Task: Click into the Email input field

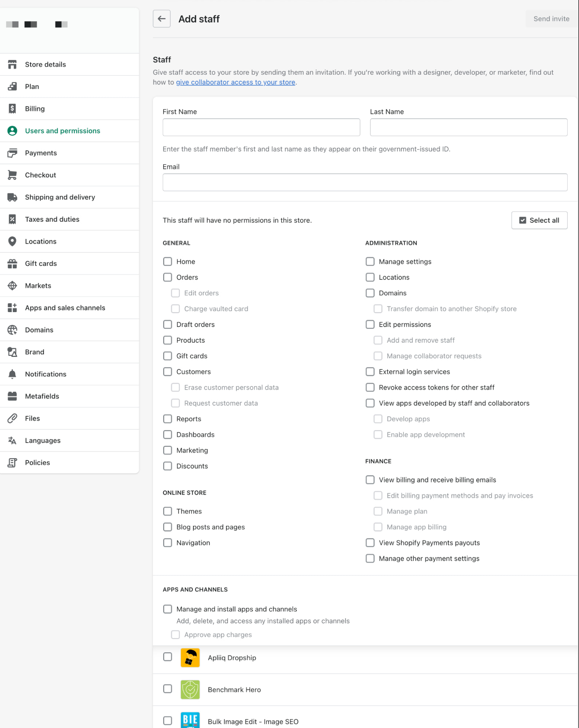Action: 365,182
